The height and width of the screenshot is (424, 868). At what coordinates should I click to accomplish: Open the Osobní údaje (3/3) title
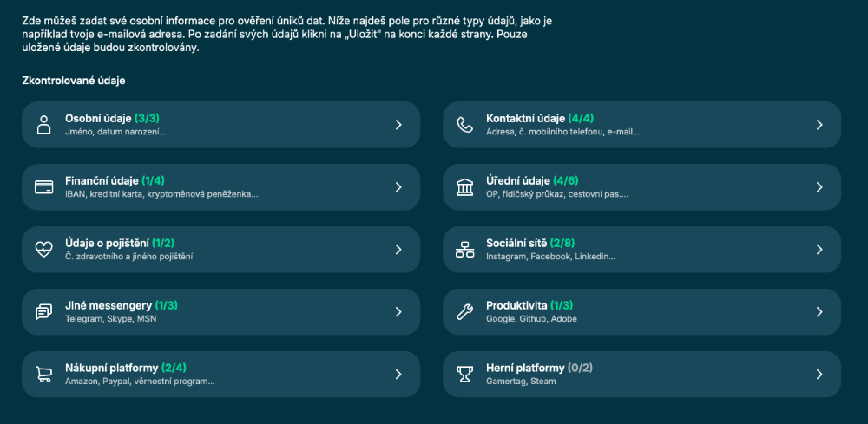112,118
